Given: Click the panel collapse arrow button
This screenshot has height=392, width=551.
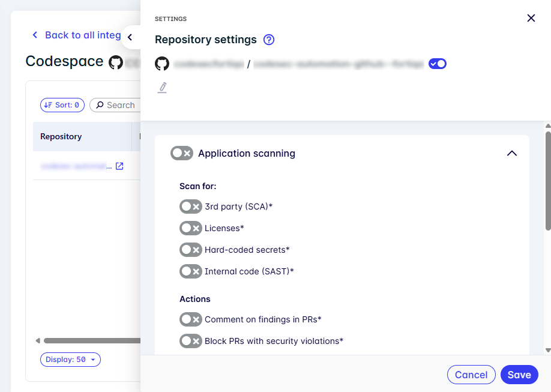Looking at the screenshot, I should (x=130, y=37).
